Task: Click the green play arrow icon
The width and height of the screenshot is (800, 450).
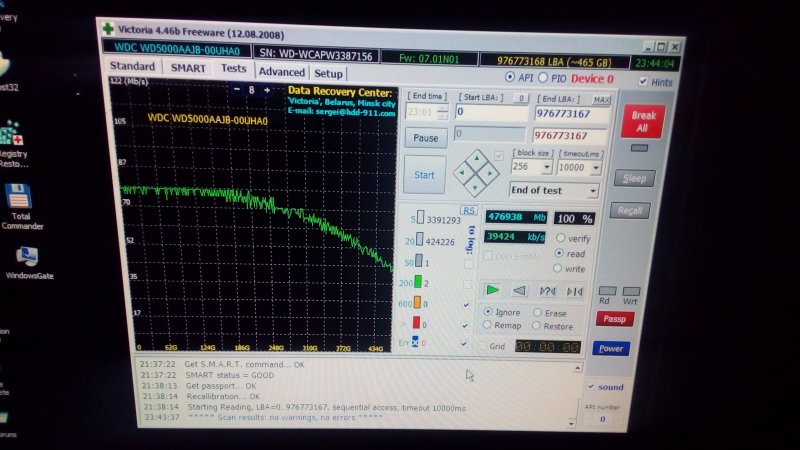Action: [492, 290]
